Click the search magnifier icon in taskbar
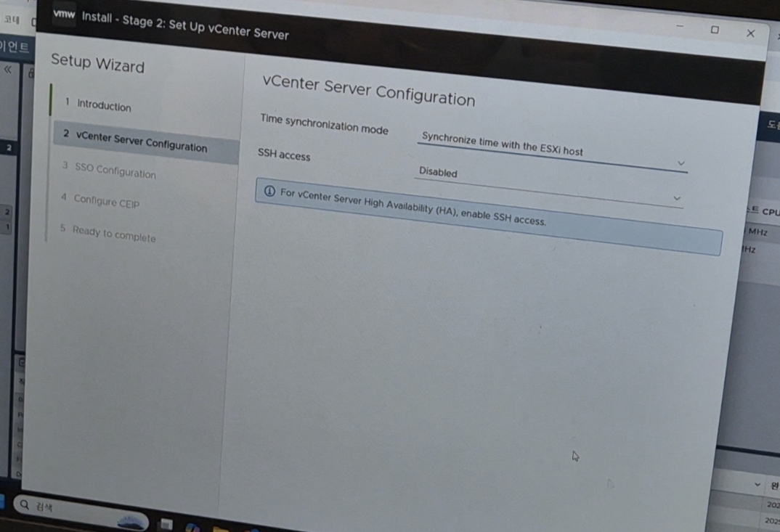 click(25, 504)
